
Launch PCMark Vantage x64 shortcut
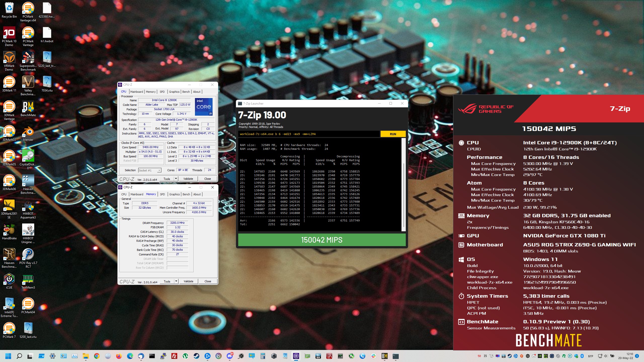[28, 12]
